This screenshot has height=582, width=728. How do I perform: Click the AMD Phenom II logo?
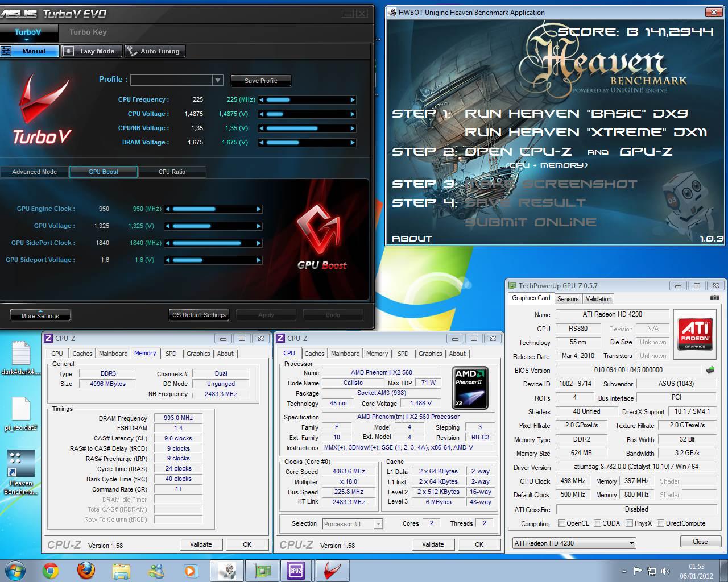(x=470, y=388)
